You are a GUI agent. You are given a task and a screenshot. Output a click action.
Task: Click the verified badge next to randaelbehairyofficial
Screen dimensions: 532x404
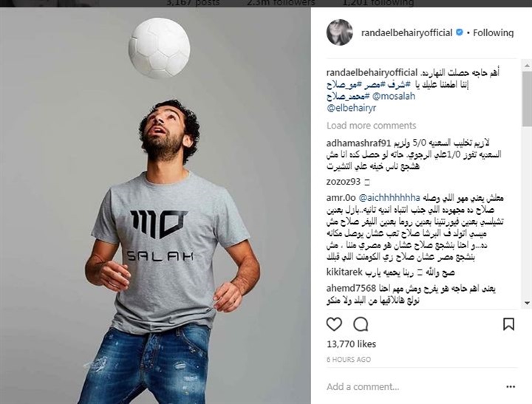460,32
